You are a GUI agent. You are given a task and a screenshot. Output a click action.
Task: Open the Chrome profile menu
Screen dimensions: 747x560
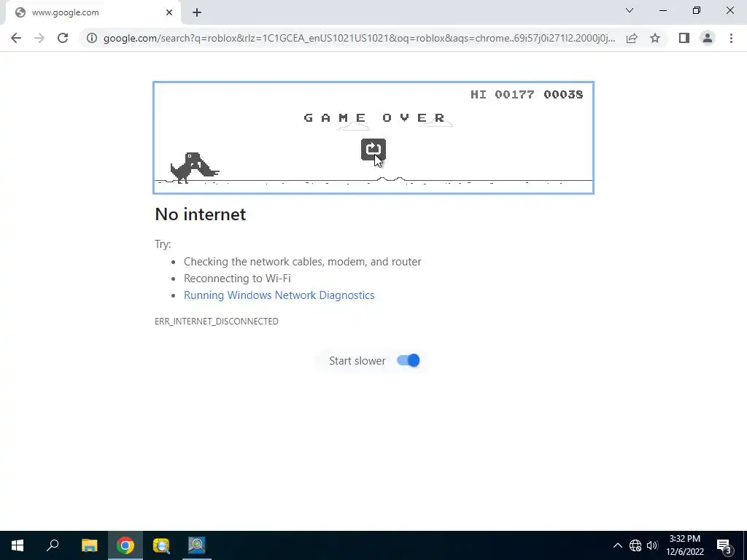[708, 38]
